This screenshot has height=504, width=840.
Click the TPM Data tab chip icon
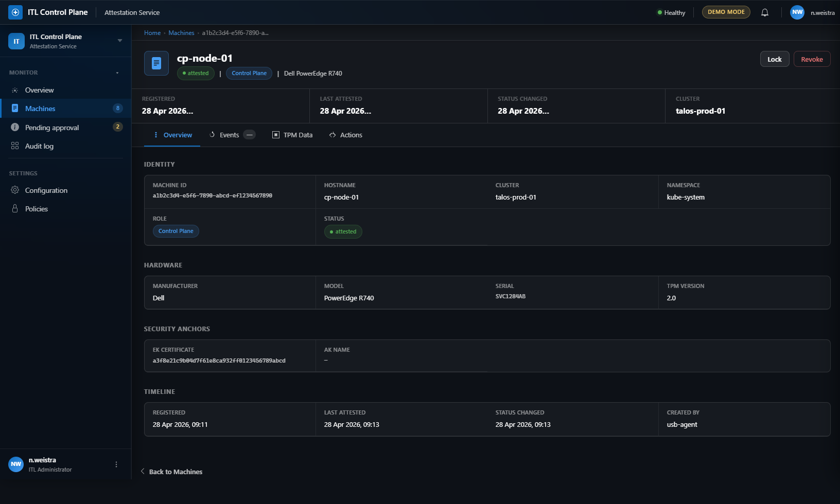(276, 135)
